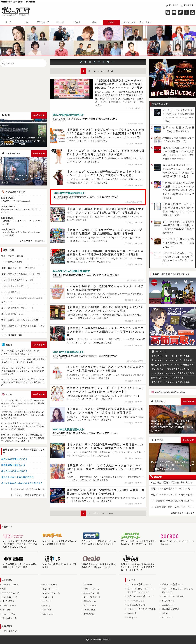Open the VDC Vocal & Dance Collection logo
This screenshot has height=644, width=196.
pos(13,536)
